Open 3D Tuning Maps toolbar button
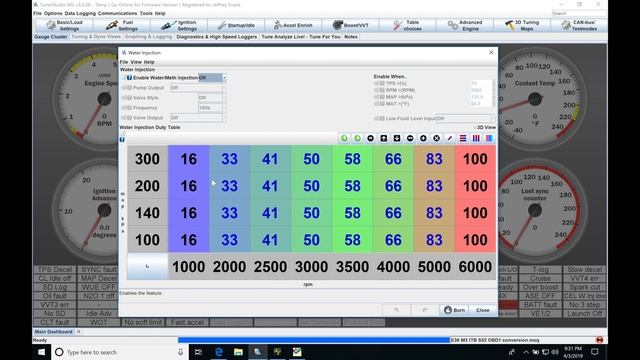This screenshot has height=360, width=640. pos(522,25)
